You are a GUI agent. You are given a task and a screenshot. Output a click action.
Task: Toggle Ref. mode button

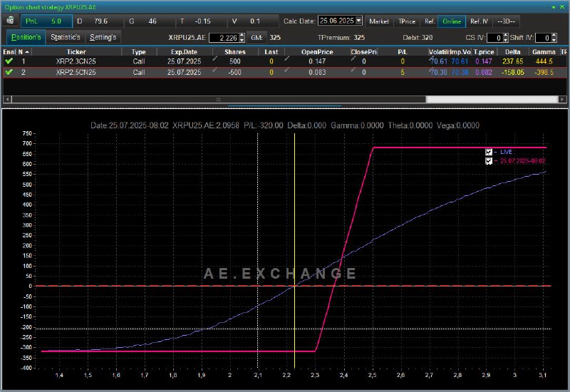coord(430,21)
